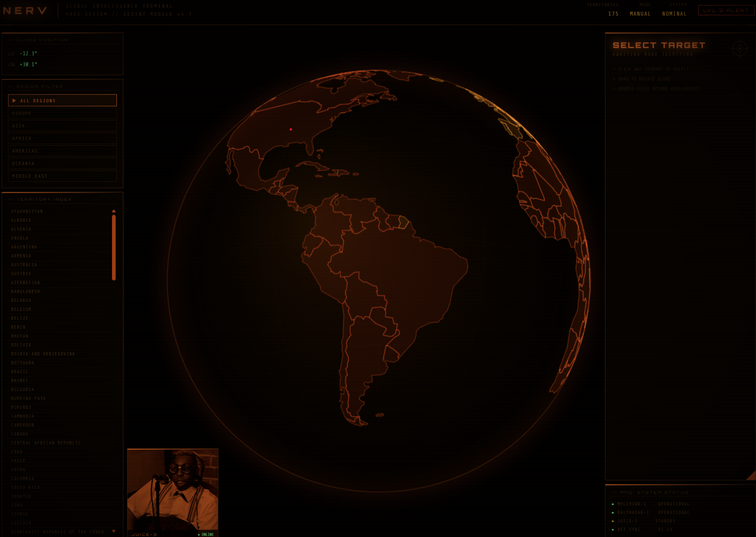This screenshot has height=537, width=756.
Task: Select Angola in the territory index
Action: point(59,238)
